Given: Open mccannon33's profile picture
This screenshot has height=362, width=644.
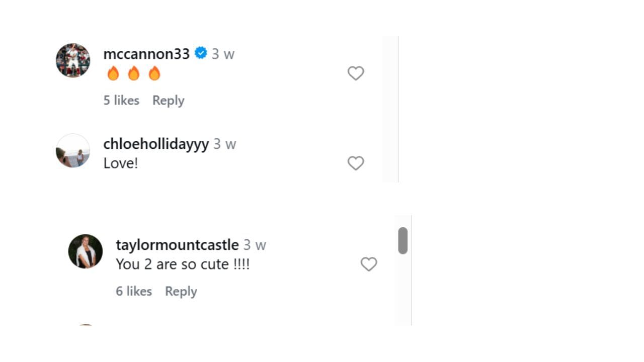Looking at the screenshot, I should click(x=72, y=60).
